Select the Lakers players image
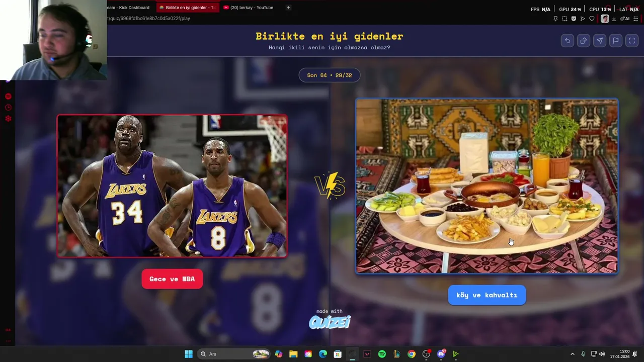This screenshot has height=362, width=644. 172,186
